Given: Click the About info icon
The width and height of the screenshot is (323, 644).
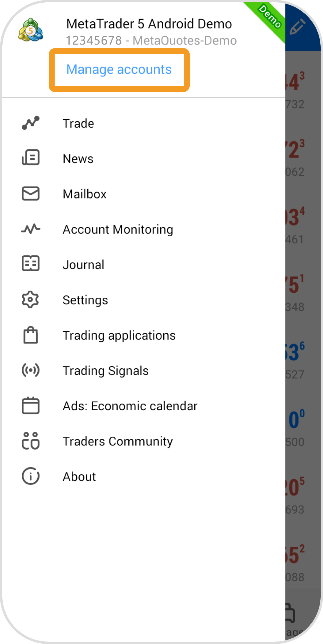Looking at the screenshot, I should point(31,476).
